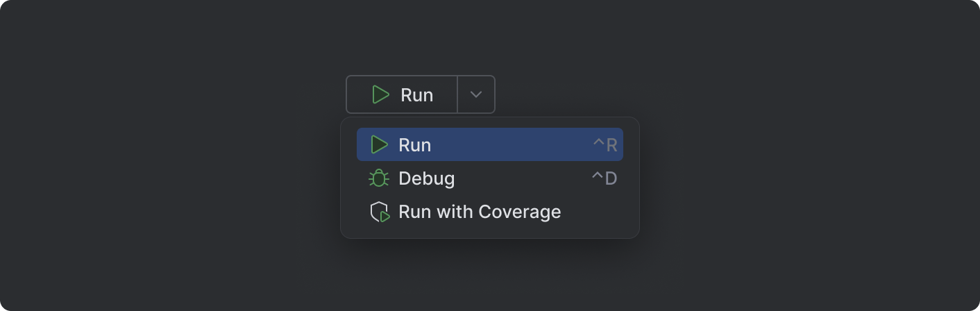Click the 'Debug' text label
The image size is (980, 311).
[x=426, y=178]
